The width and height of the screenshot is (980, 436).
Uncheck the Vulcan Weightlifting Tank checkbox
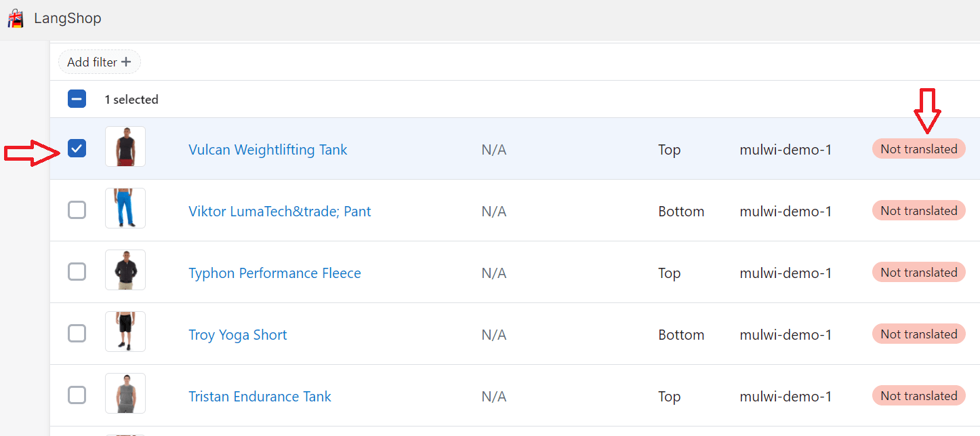click(x=77, y=148)
